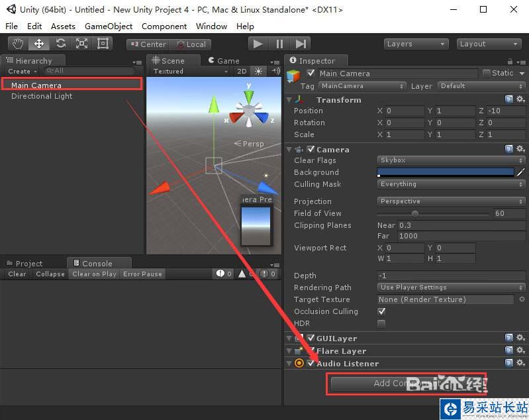The height and width of the screenshot is (420, 529).
Task: Toggle the Static checkbox
Action: pos(486,73)
